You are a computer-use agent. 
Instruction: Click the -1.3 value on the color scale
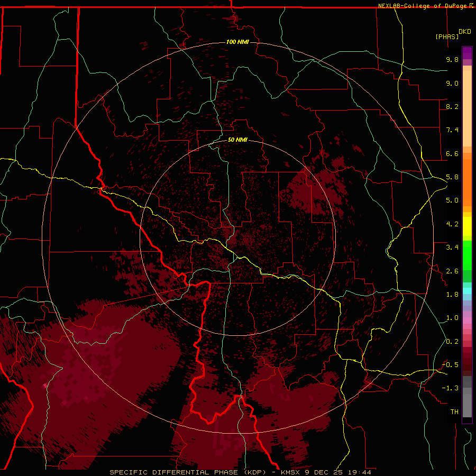pos(451,388)
